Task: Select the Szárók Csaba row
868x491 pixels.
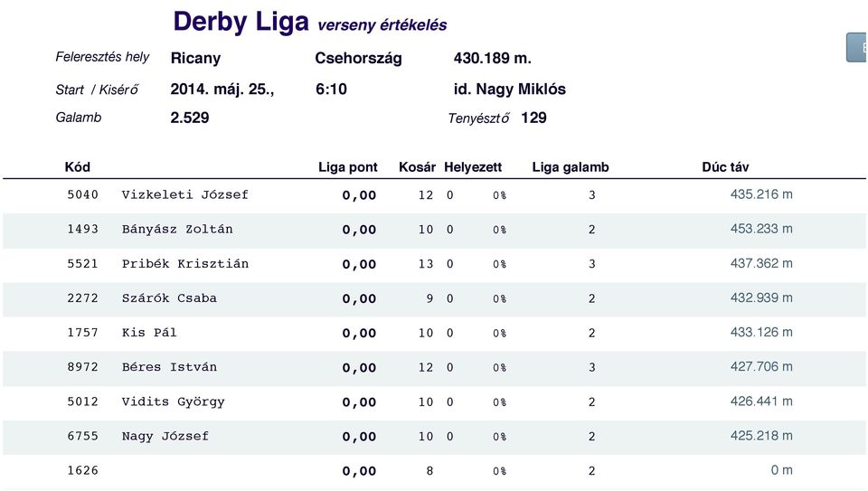Action: point(434,299)
